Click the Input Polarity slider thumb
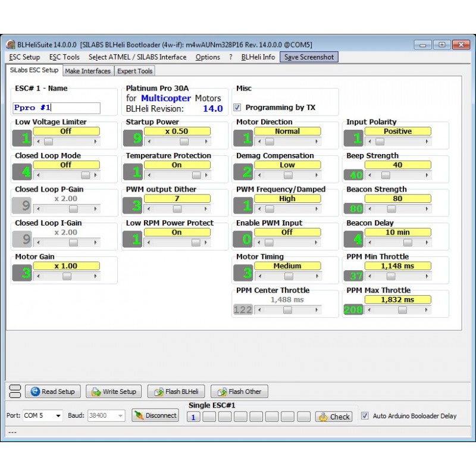Screen dimensions: 476x476 [x=380, y=142]
